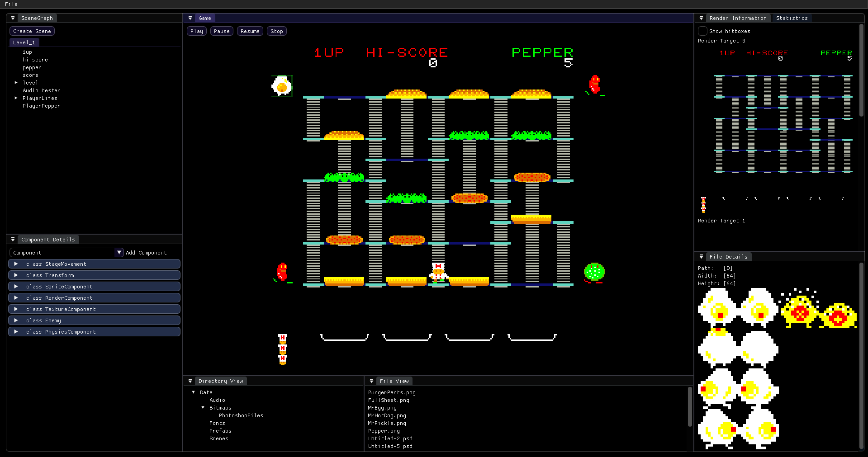Click the Component Details panel menu icon
The width and height of the screenshot is (868, 457).
(13, 240)
